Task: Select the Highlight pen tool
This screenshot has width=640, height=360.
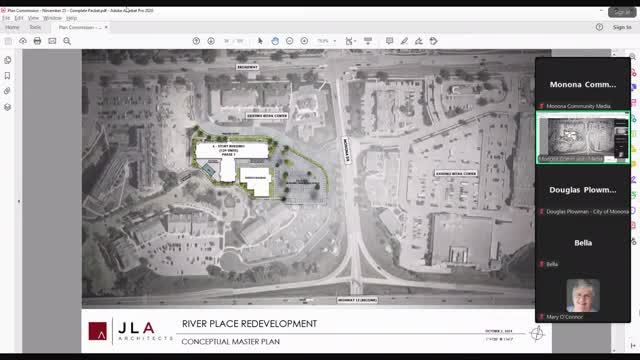Action: tap(404, 41)
